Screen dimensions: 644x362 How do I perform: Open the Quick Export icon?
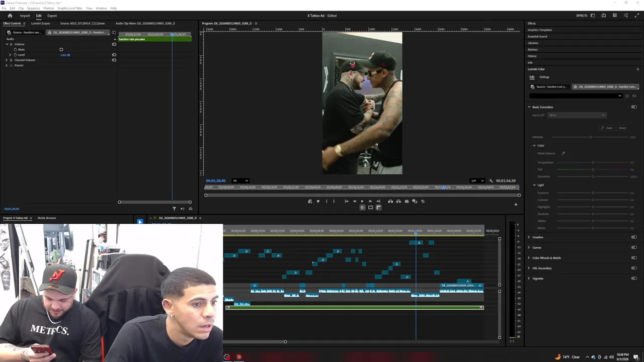pyautogui.click(x=604, y=16)
